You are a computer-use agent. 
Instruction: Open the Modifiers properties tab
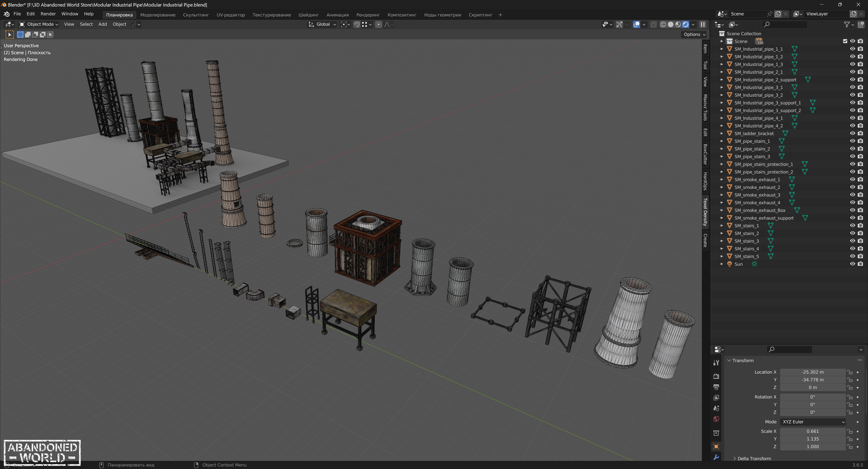[x=716, y=457]
